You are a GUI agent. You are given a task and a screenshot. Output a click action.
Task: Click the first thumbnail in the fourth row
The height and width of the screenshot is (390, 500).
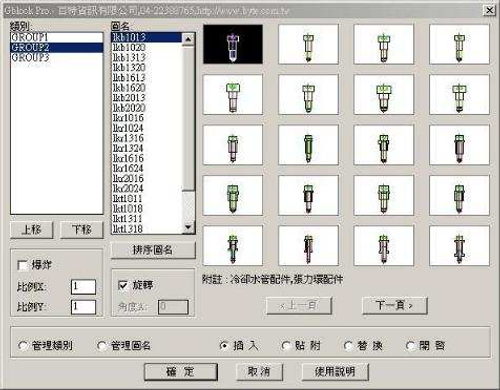[233, 195]
